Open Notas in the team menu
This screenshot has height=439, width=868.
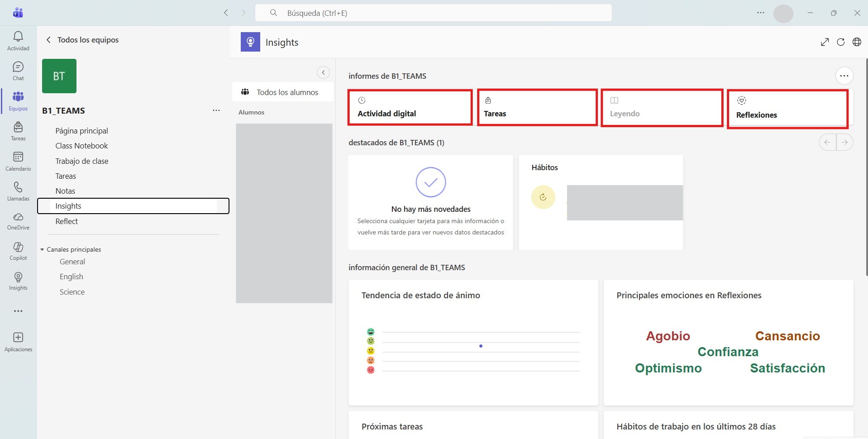[65, 191]
